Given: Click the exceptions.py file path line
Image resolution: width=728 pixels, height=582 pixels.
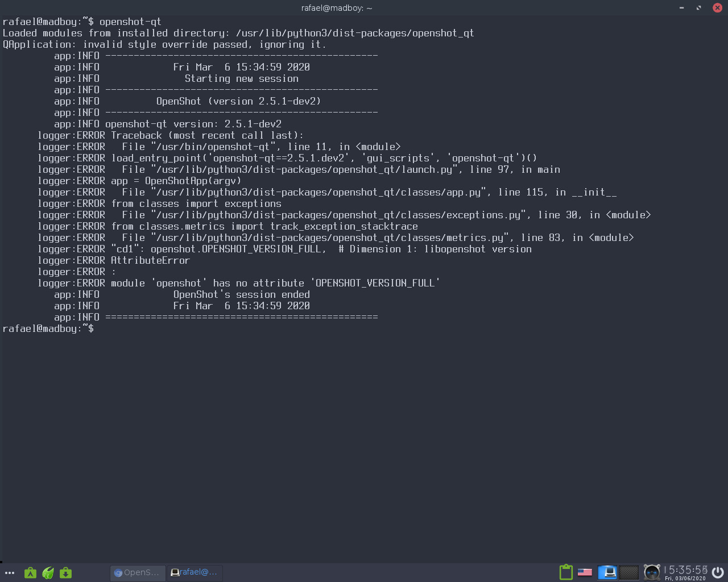Looking at the screenshot, I should click(344, 215).
